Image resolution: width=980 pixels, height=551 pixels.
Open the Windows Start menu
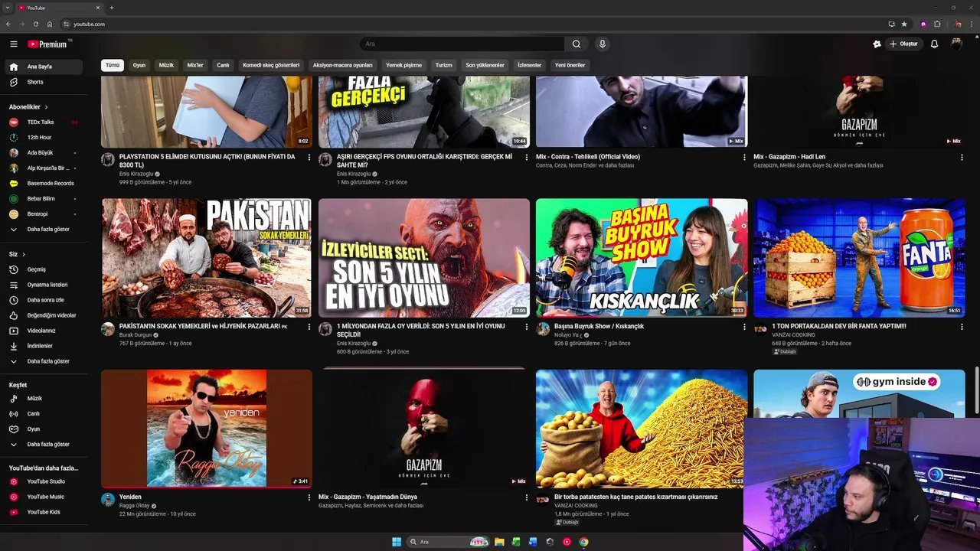click(397, 542)
